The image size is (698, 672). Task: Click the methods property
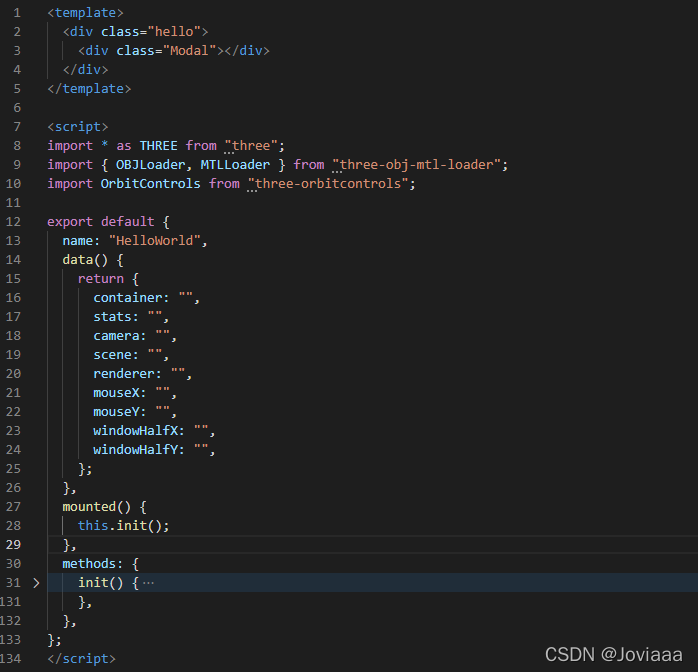pos(89,564)
